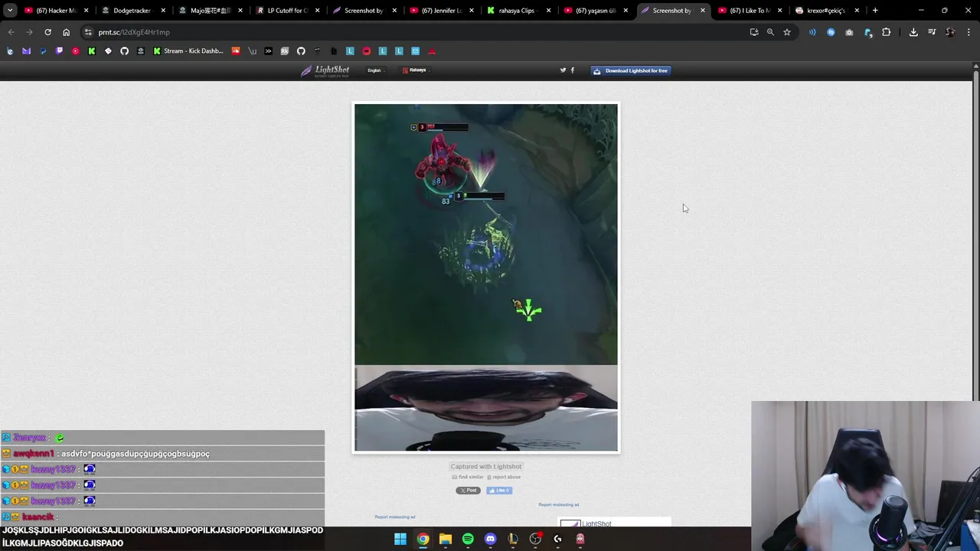Open Discord from the taskbar

(490, 539)
